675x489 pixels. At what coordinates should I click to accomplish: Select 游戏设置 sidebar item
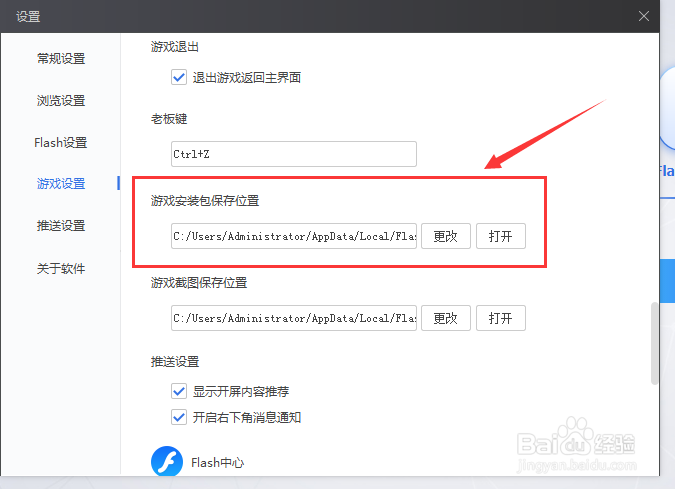(x=61, y=184)
